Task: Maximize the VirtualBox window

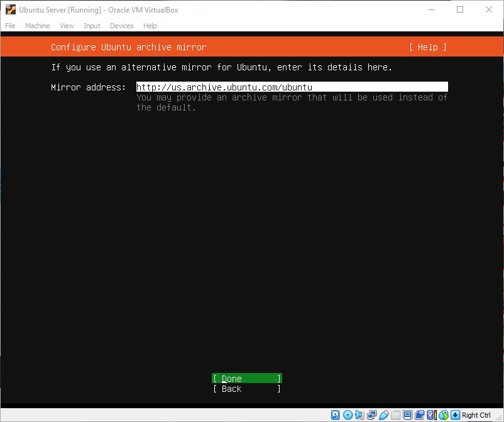Action: (460, 9)
